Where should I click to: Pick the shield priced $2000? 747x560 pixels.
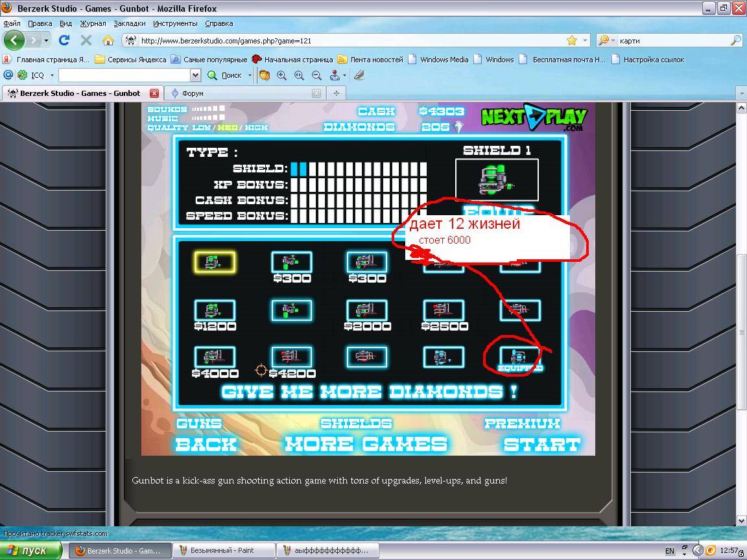tap(367, 310)
